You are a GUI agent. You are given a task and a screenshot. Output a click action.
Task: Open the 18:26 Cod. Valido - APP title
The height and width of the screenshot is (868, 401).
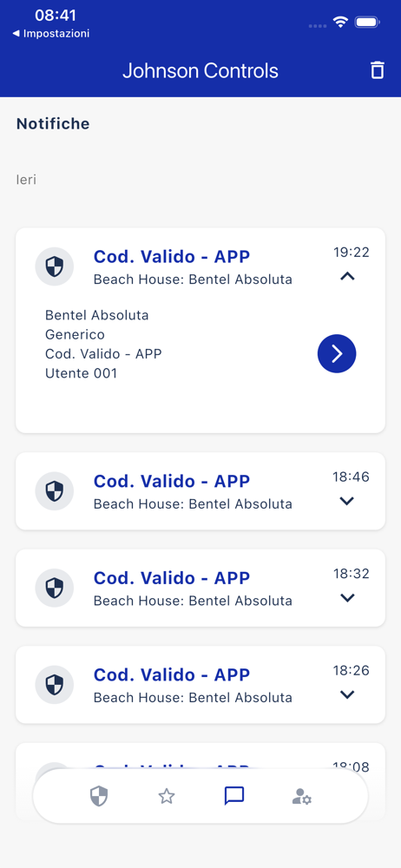172,674
